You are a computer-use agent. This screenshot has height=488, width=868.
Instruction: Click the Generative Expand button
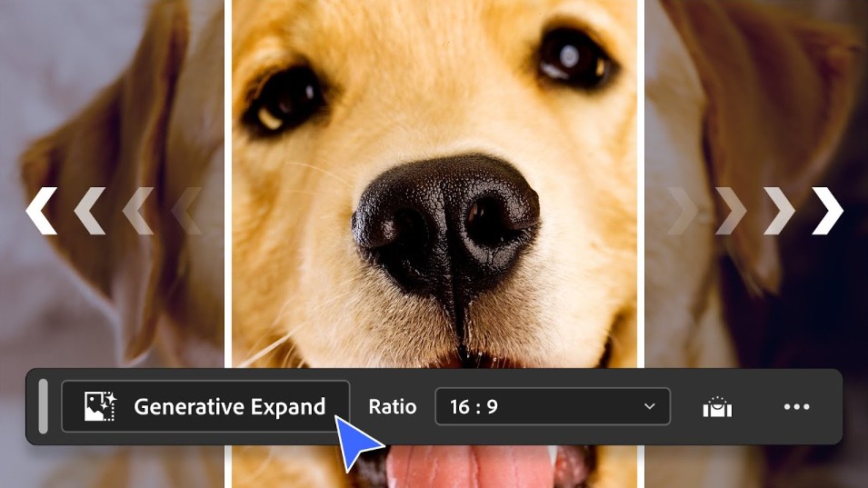(205, 406)
